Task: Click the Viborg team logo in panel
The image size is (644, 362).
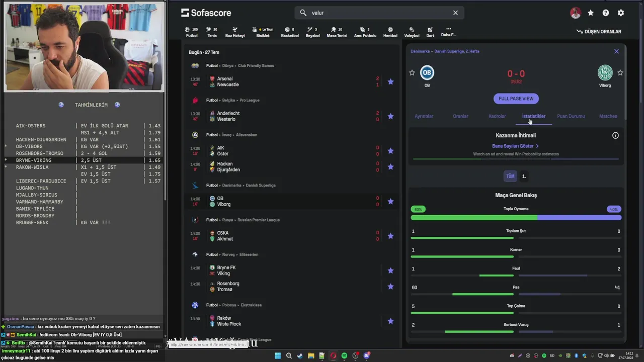Action: click(x=605, y=72)
